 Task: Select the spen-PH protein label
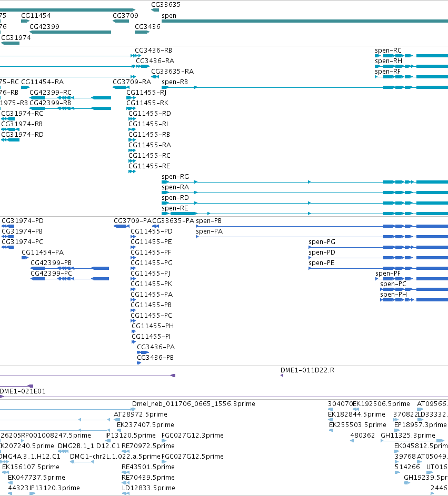(394, 295)
